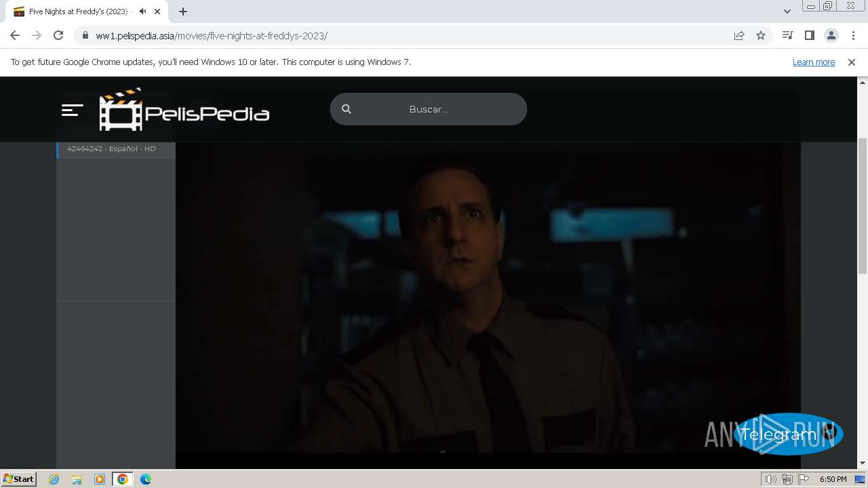Go to the PelisPedia logo homepage
This screenshot has width=868, height=488.
coord(184,109)
